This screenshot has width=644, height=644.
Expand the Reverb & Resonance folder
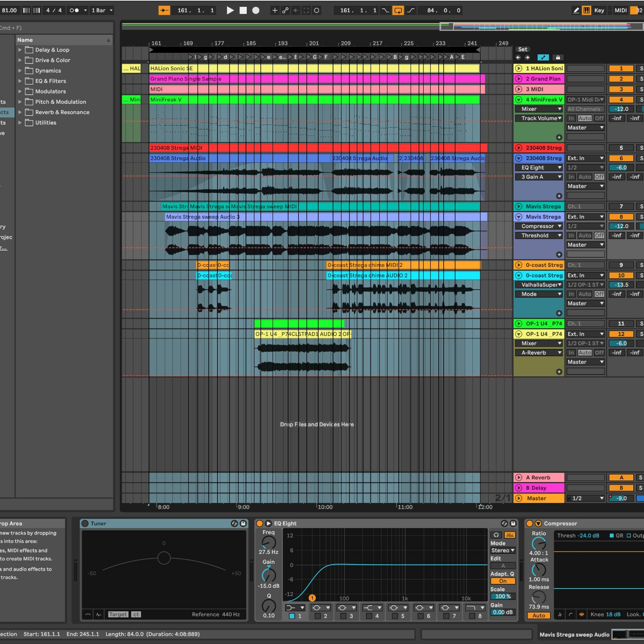pyautogui.click(x=20, y=112)
